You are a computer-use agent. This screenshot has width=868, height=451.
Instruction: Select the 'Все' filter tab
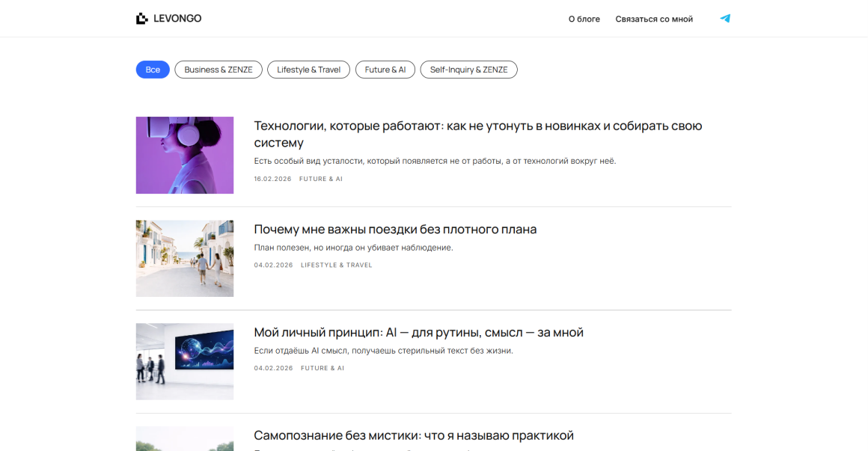[x=153, y=70]
